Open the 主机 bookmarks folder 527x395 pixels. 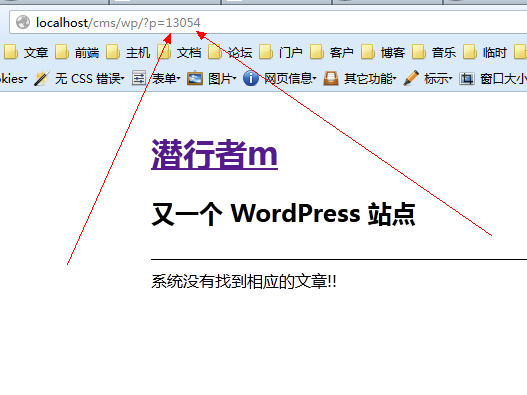[128, 52]
